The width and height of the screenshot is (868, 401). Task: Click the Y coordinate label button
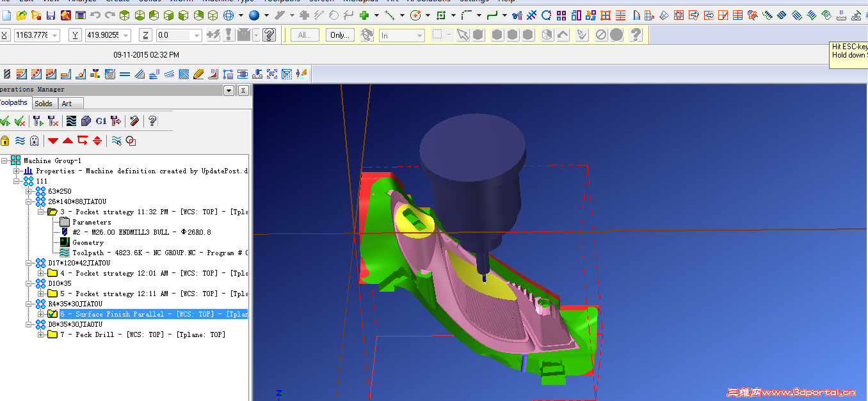pos(76,36)
